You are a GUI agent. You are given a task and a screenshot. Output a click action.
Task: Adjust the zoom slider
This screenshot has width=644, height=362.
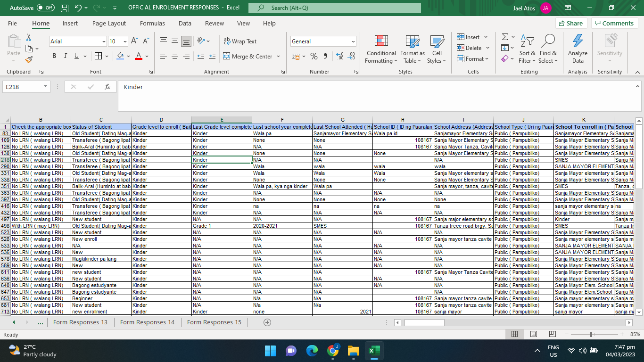click(591, 334)
